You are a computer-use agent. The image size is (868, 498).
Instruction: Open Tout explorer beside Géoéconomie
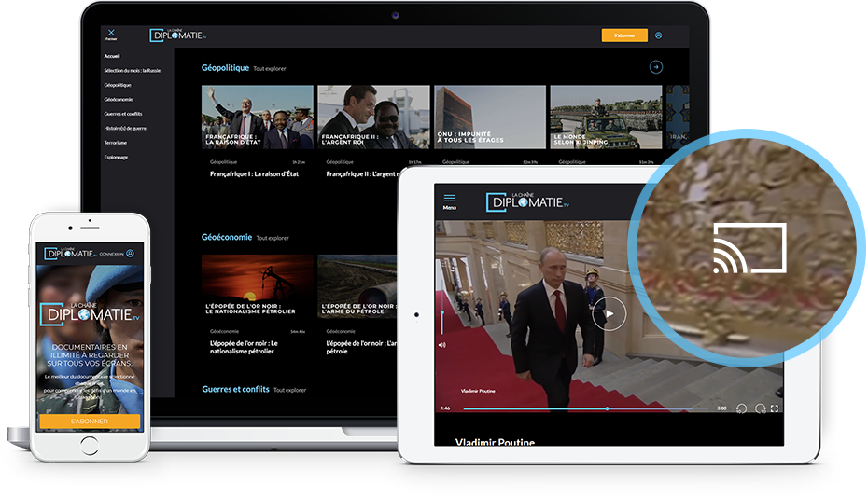(x=273, y=238)
